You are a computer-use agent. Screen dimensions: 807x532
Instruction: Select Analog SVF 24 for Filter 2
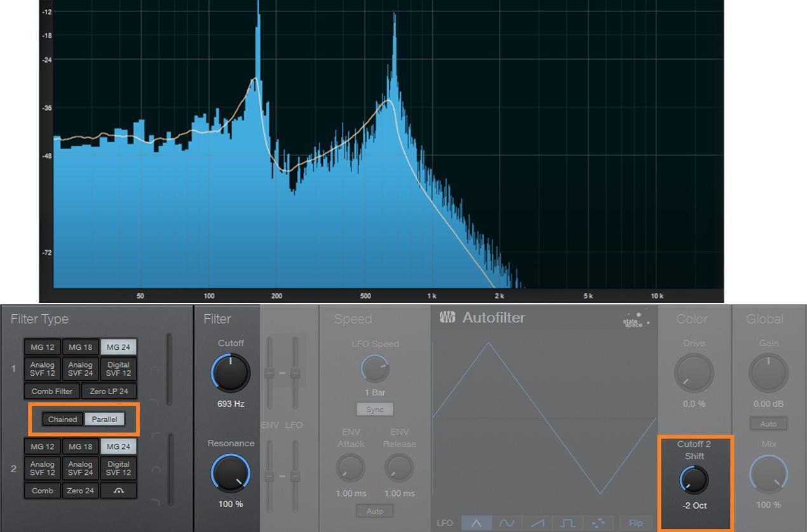pyautogui.click(x=80, y=469)
